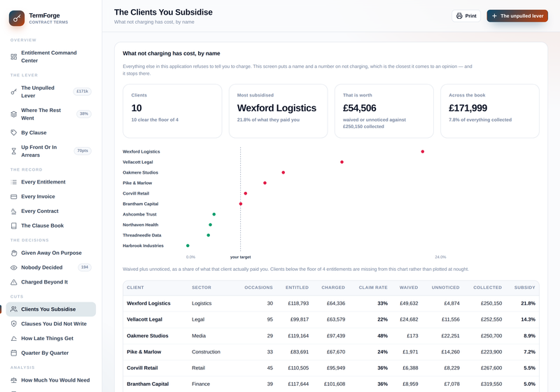The width and height of the screenshot is (560, 392).
Task: Sort by the Client column header
Action: coord(135,288)
